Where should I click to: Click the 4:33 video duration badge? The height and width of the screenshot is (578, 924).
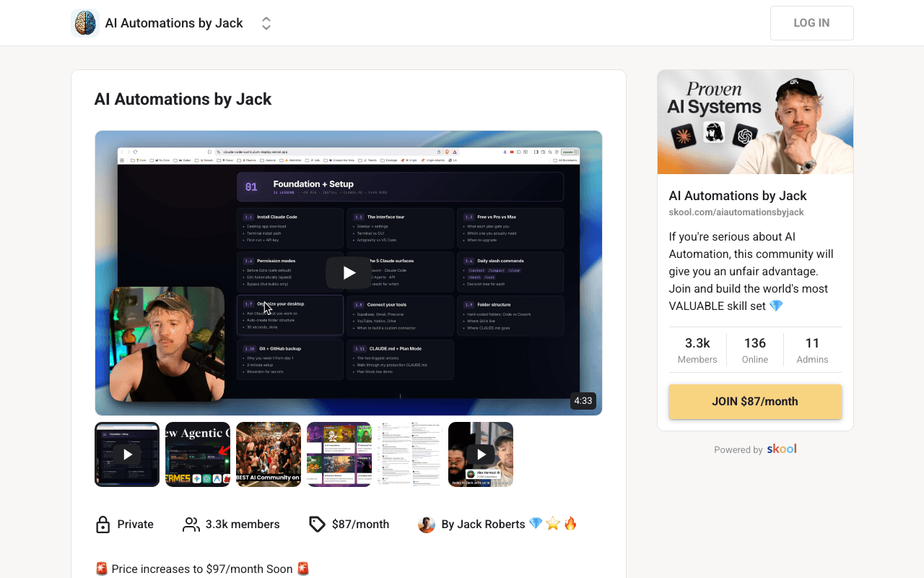point(583,400)
